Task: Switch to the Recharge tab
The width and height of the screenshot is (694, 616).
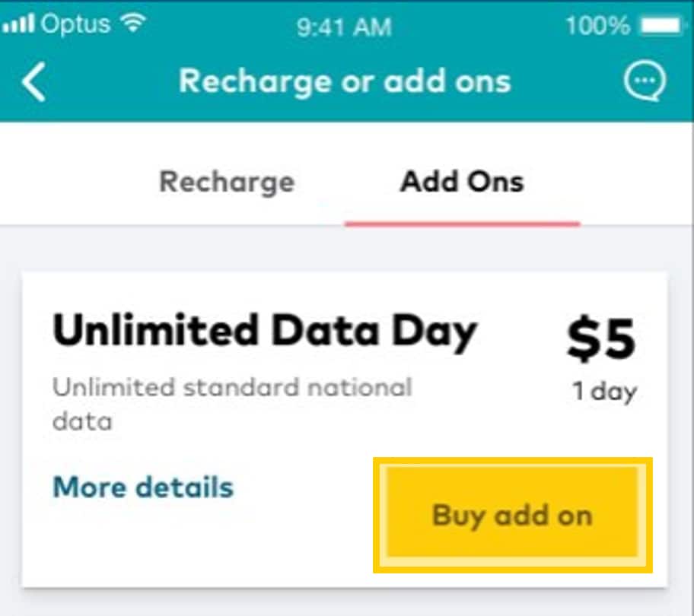Action: click(x=227, y=182)
